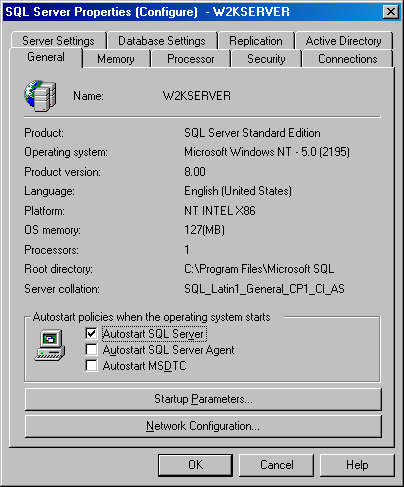Click the Cancel button
Viewport: 404px width, 487px height.
click(x=276, y=465)
